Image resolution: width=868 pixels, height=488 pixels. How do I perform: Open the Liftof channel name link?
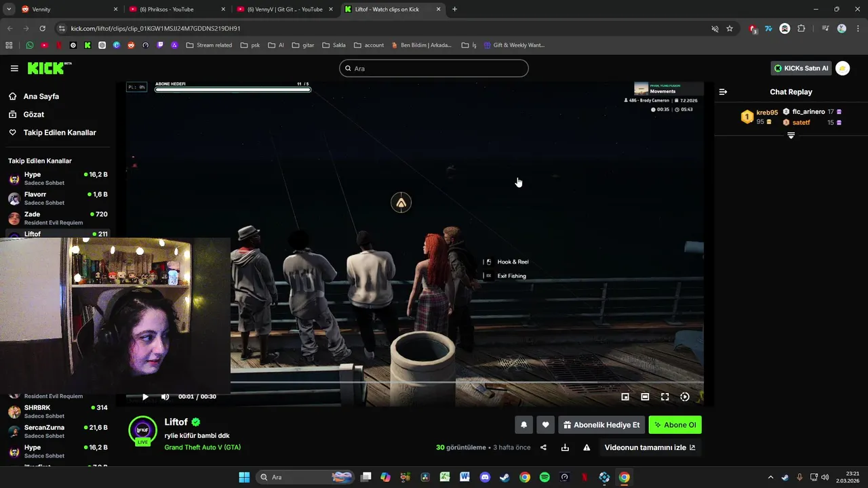(176, 422)
